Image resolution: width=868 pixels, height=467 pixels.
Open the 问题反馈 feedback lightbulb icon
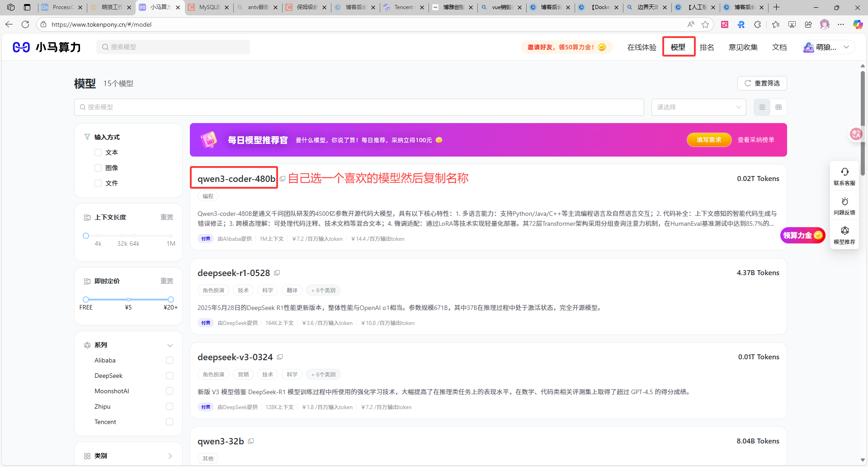click(844, 201)
